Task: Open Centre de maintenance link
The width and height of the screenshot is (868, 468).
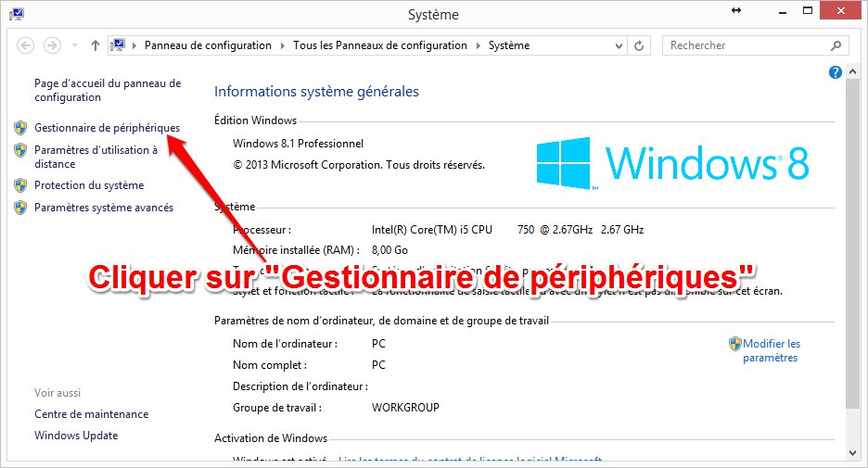Action: pos(91,414)
